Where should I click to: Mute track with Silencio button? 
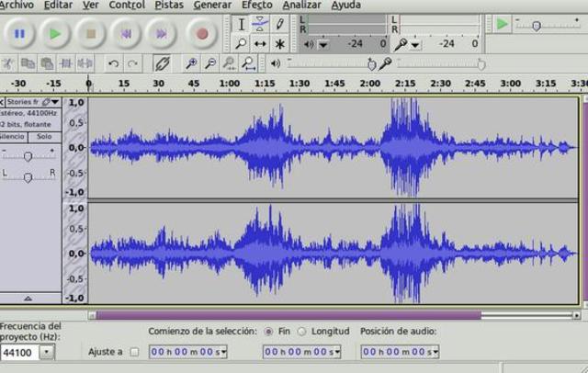pos(14,137)
